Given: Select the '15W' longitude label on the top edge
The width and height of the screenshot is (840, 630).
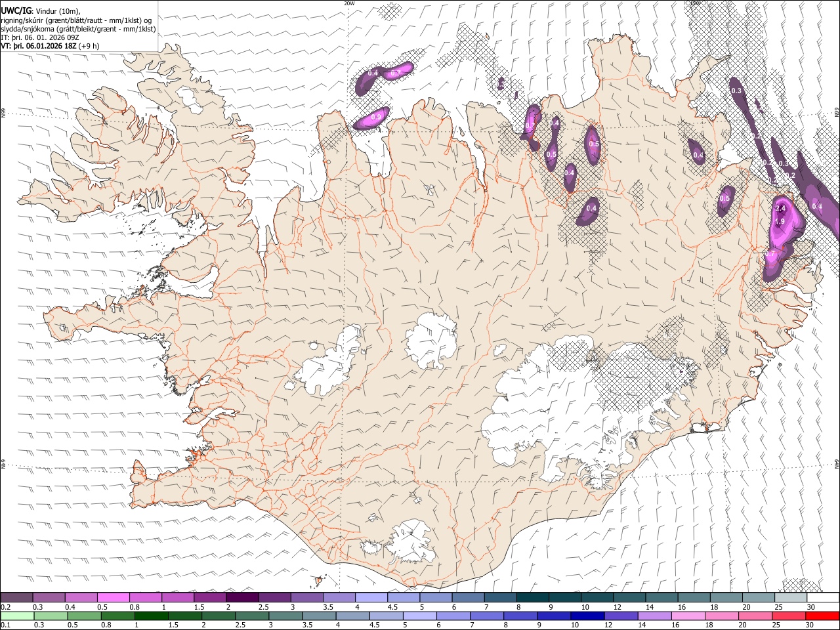Looking at the screenshot, I should coord(695,3).
